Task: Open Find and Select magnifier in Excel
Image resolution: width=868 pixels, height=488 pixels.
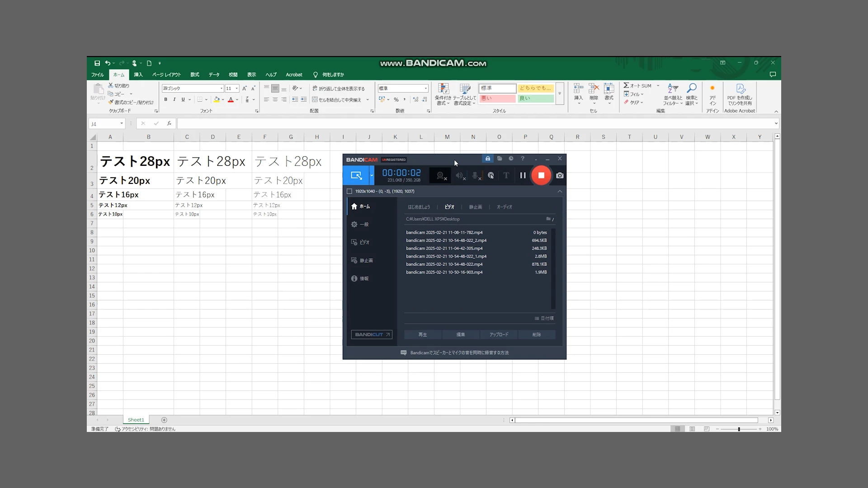Action: point(691,89)
